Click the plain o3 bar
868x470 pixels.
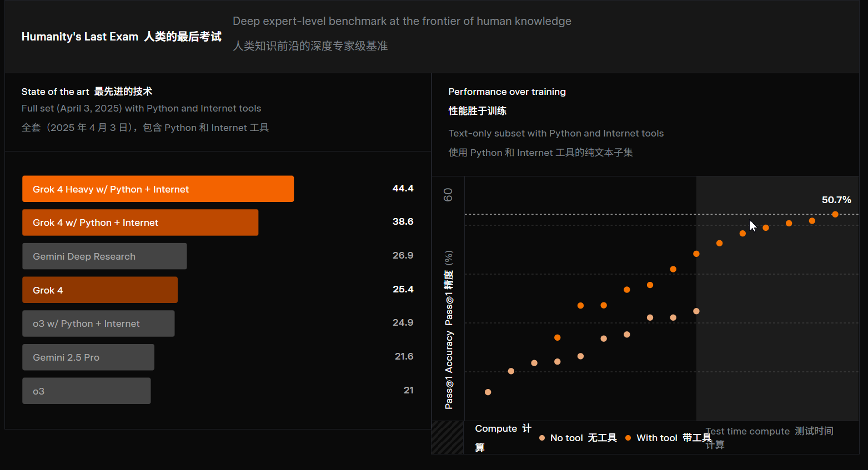click(x=86, y=391)
